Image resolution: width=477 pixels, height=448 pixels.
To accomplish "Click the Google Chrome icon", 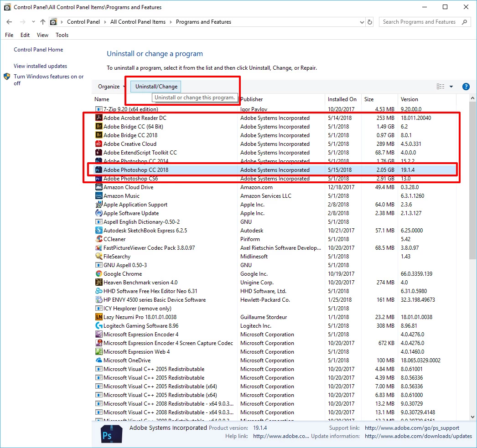I will tap(99, 273).
